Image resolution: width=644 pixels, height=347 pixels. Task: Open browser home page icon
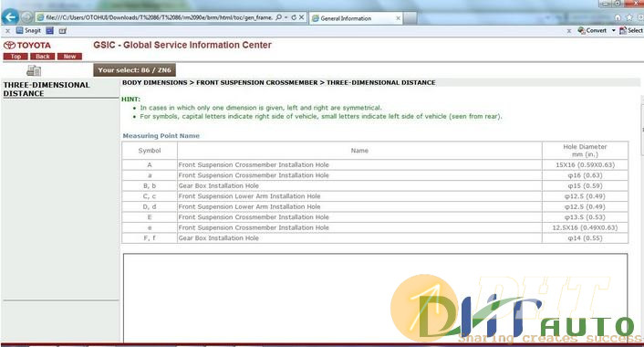[x=618, y=17]
